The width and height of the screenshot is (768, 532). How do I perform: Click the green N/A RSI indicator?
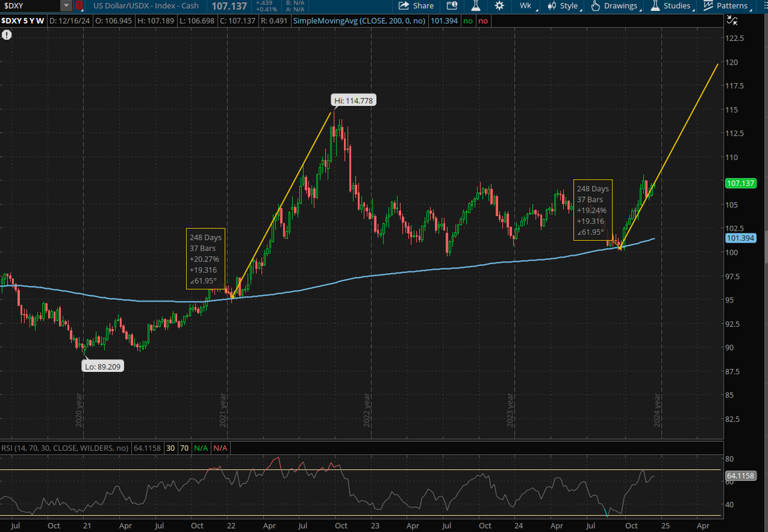(200, 448)
